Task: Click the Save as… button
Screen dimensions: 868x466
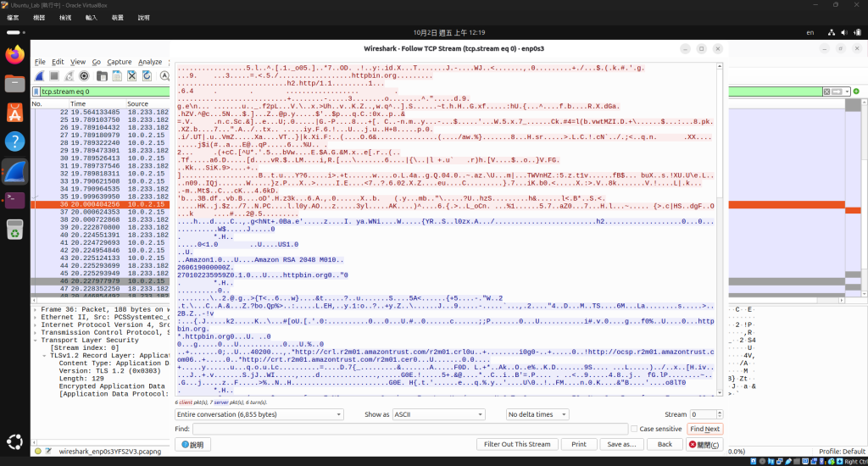Action: (x=621, y=445)
